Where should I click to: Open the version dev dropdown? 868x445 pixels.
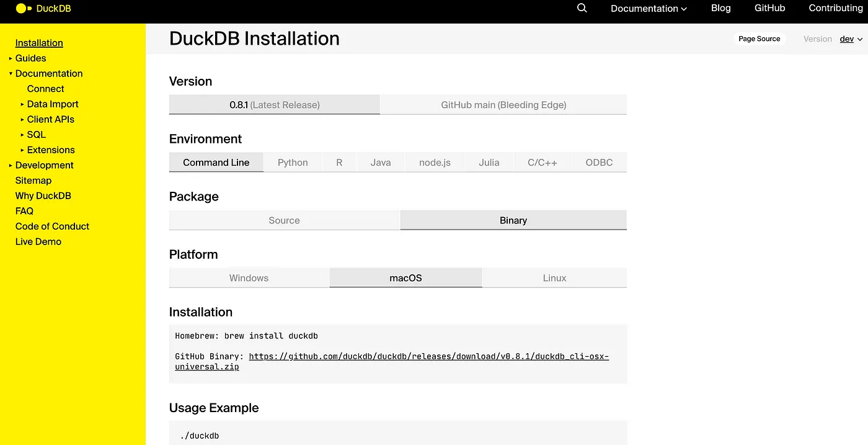pyautogui.click(x=851, y=38)
